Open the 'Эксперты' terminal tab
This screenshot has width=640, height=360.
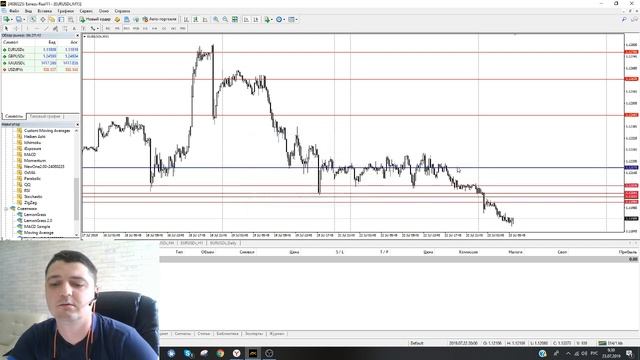(254, 333)
